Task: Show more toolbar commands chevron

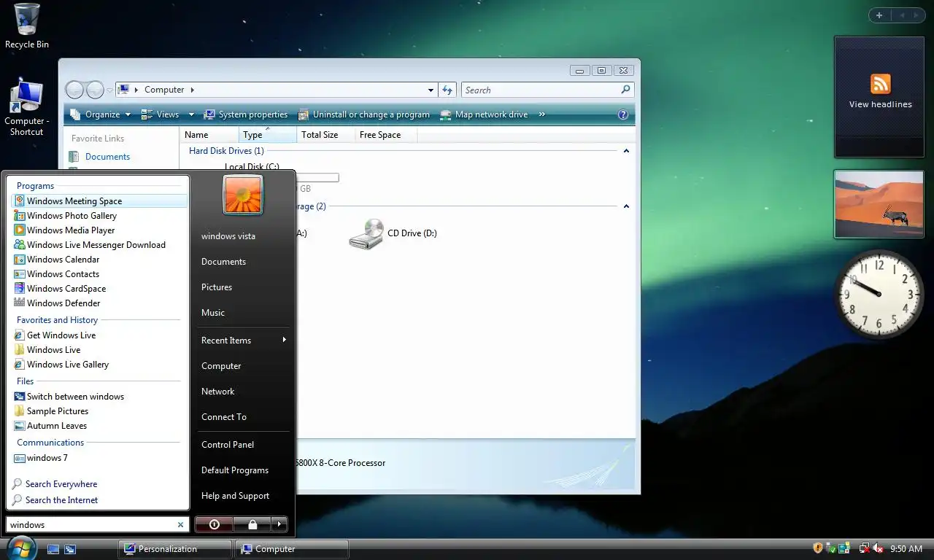Action: click(542, 114)
